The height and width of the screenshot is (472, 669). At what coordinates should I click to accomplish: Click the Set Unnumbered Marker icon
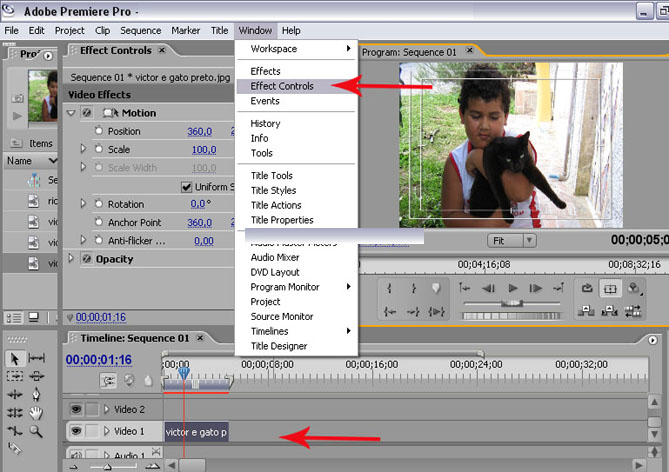coord(435,288)
